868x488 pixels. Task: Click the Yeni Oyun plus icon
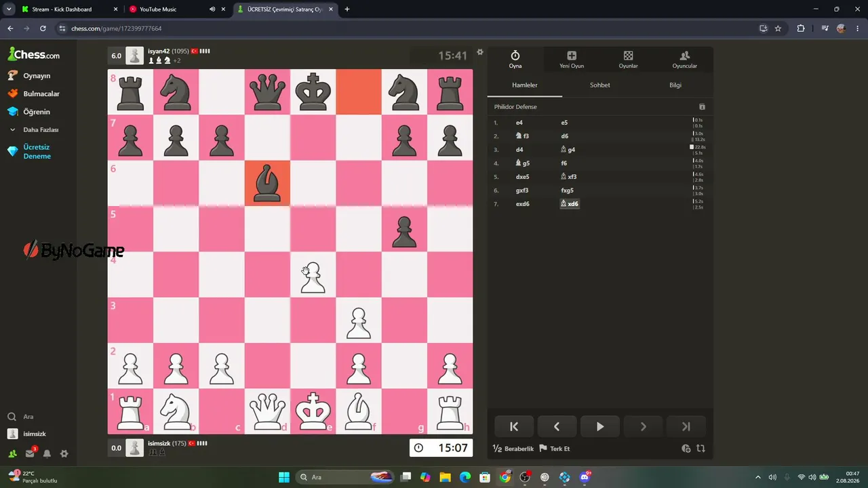pyautogui.click(x=572, y=56)
